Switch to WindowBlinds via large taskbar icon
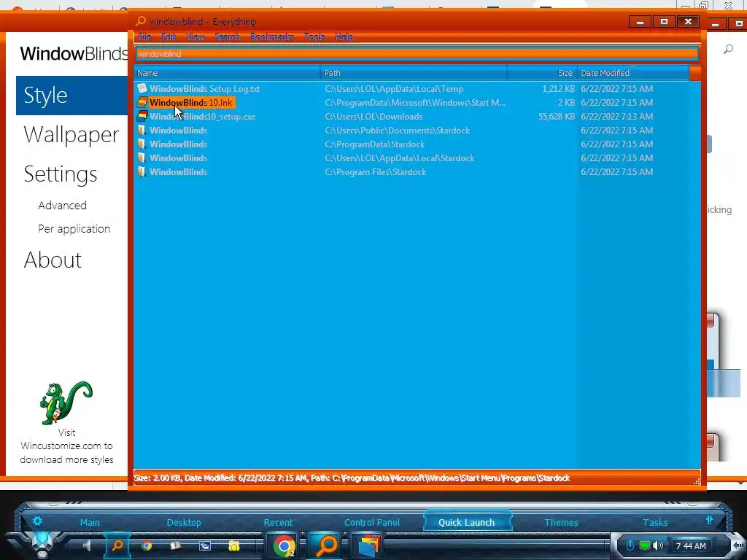Screen dimensions: 747x560 coord(369,545)
